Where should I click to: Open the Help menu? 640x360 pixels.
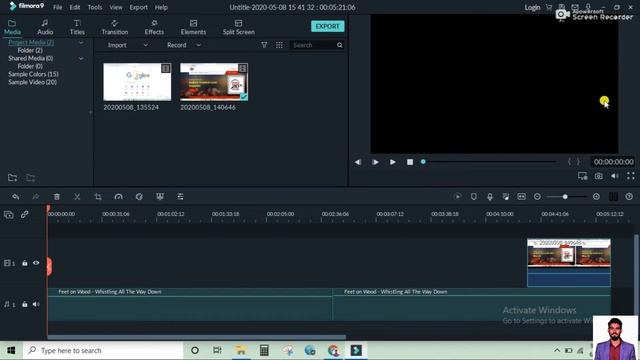pyautogui.click(x=161, y=7)
